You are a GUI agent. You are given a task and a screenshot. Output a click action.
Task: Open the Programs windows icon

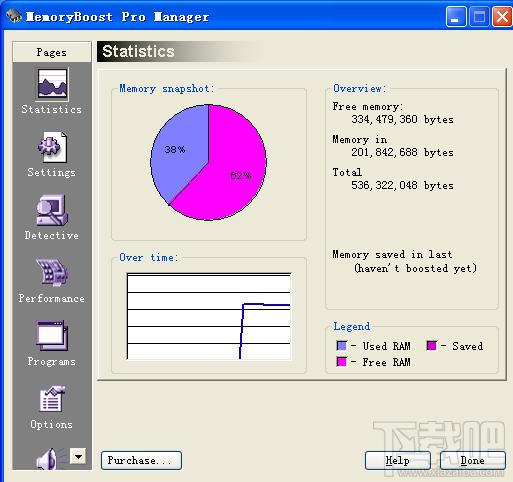tap(52, 336)
